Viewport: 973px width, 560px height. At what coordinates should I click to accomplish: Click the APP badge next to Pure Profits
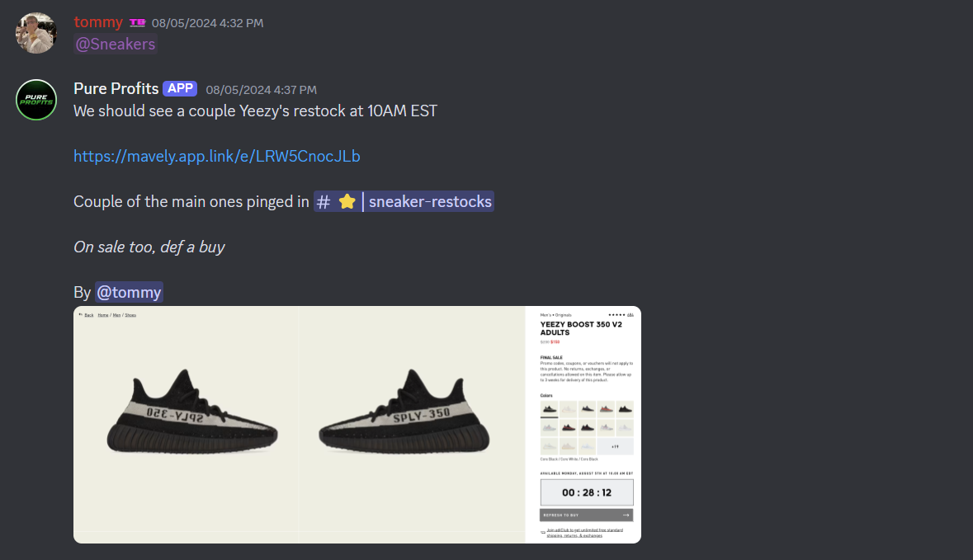coord(180,89)
